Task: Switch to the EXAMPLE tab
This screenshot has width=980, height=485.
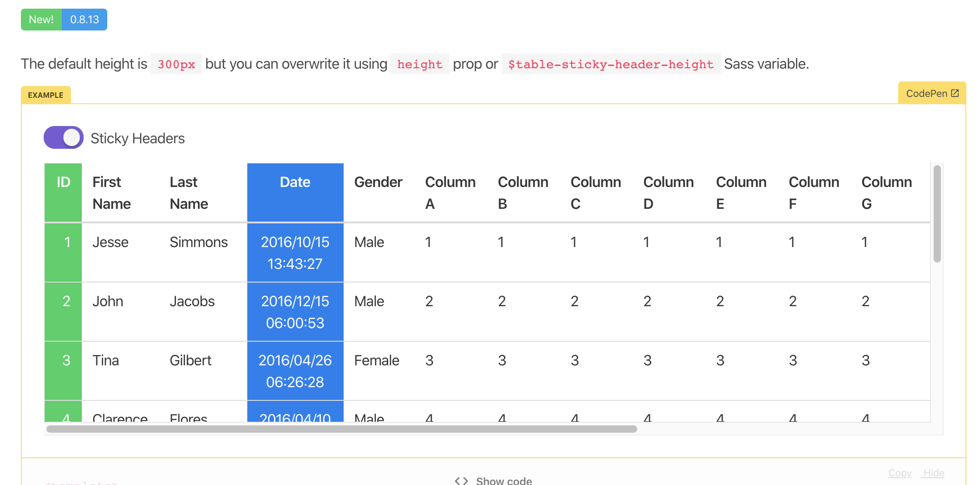Action: 45,95
